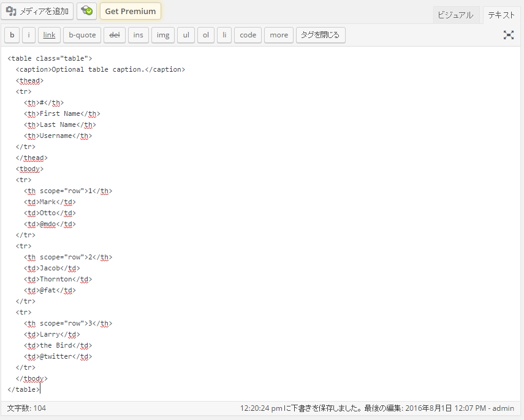Click the '<td>Mark</td>' line
This screenshot has height=420, width=524.
point(50,202)
